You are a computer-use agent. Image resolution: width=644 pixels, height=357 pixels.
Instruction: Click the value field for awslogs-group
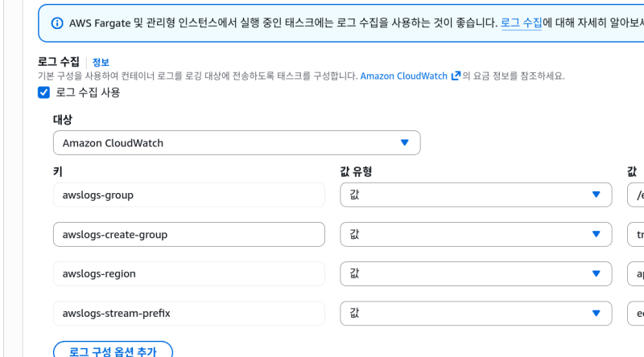tap(636, 195)
